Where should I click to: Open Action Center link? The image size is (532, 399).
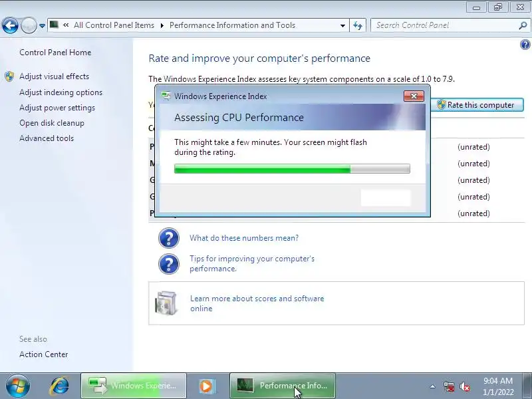tap(43, 354)
